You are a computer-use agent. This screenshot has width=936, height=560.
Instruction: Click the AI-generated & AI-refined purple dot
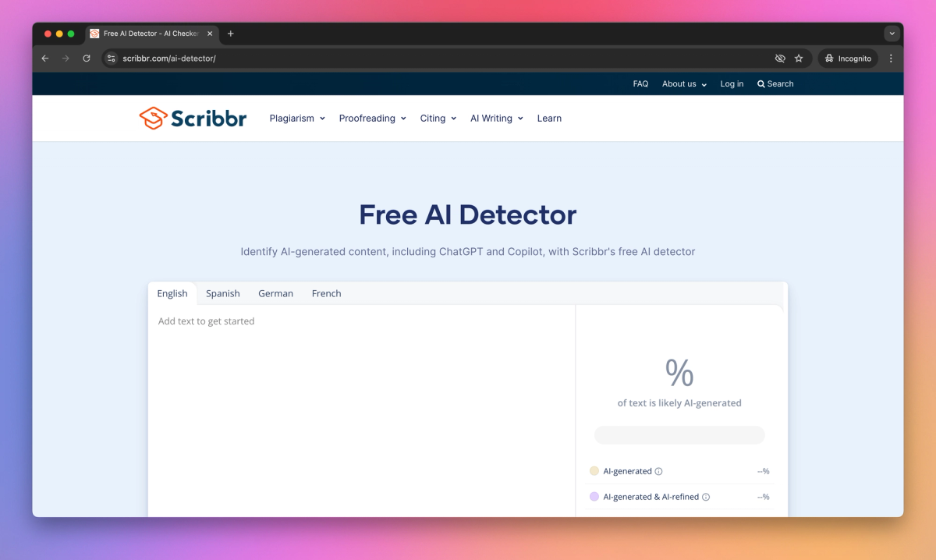(594, 497)
